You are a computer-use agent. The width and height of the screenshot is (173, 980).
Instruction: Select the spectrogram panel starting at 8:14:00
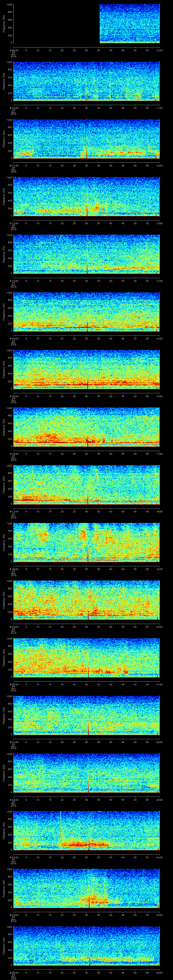(x=87, y=312)
